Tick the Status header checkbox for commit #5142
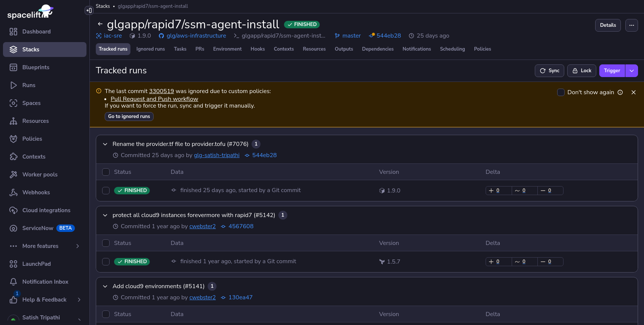Image resolution: width=644 pixels, height=325 pixels. [106, 243]
